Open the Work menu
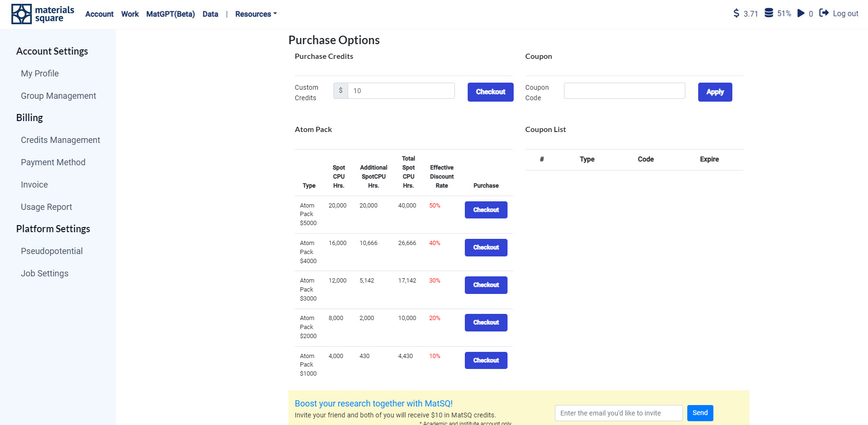The image size is (868, 425). pyautogui.click(x=130, y=14)
